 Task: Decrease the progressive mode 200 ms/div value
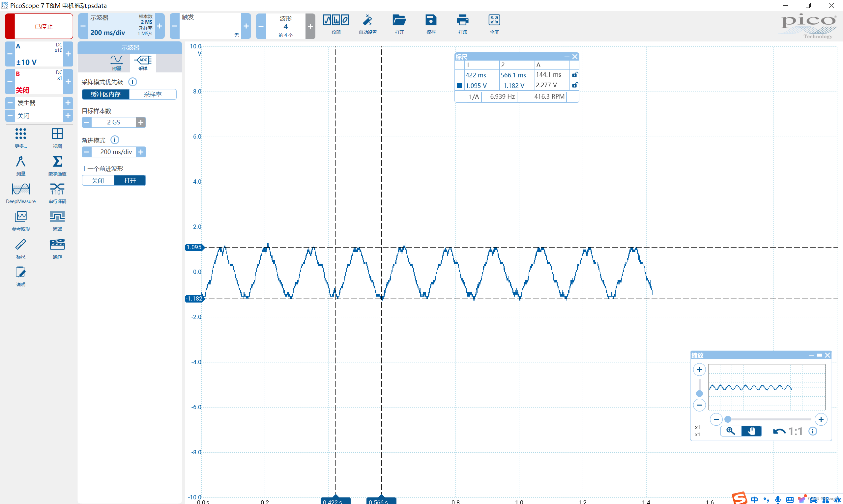(87, 152)
